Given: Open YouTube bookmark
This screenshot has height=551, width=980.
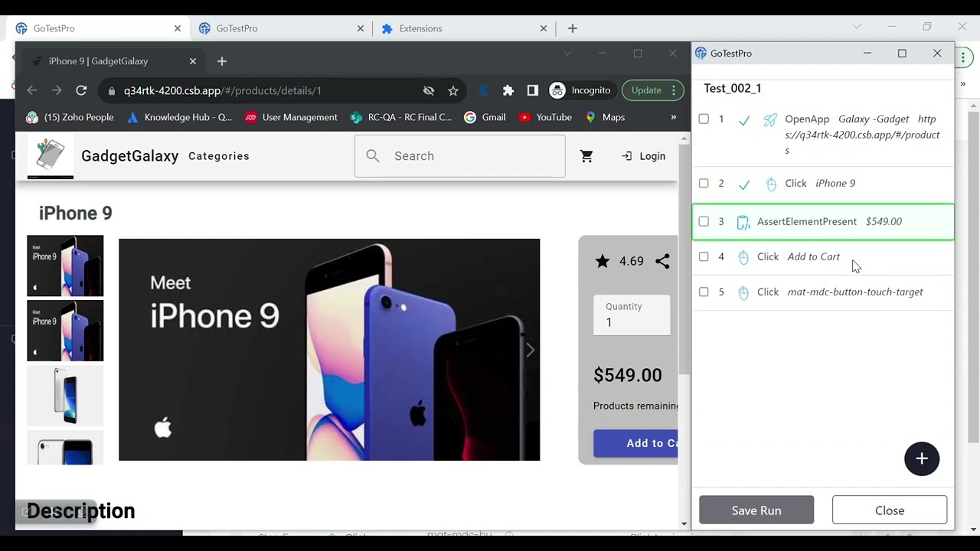Looking at the screenshot, I should 545,117.
